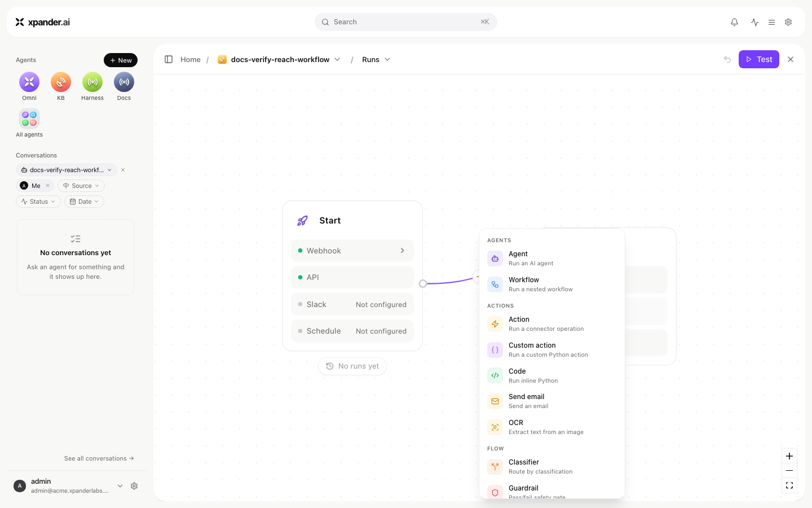
Task: Open the top-bar list menu icon
Action: click(771, 22)
